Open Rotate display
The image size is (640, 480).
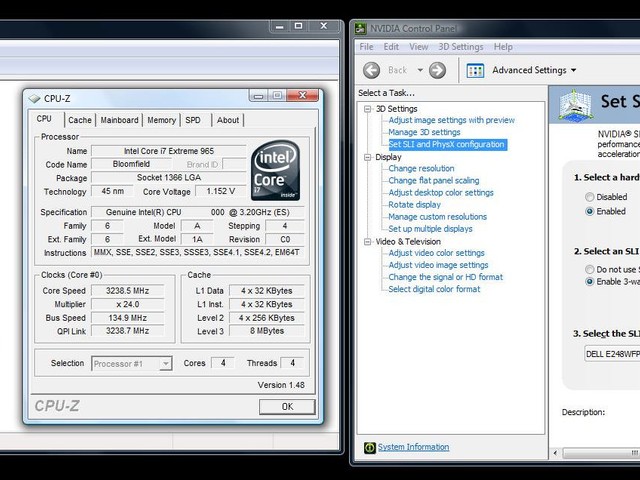tap(414, 204)
